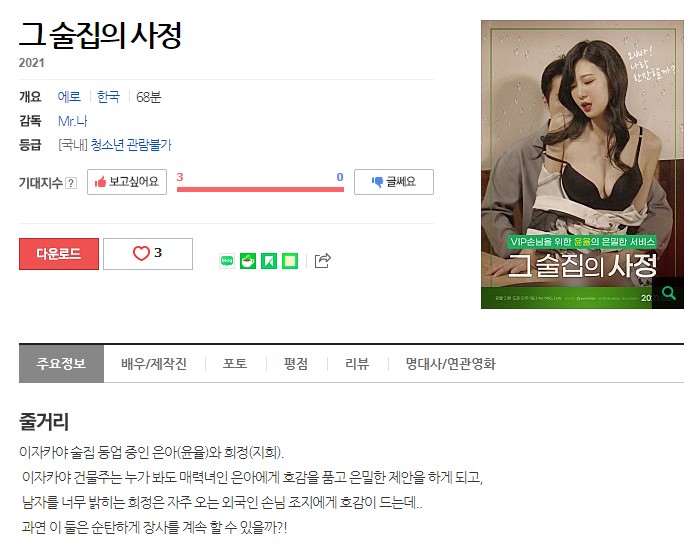Click the green memo square share icon
Screen dimensions: 696x547
290,261
